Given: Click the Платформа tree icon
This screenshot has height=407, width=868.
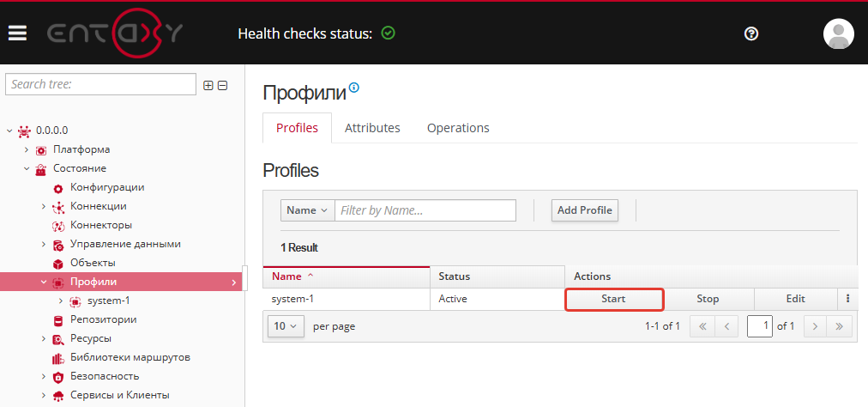Looking at the screenshot, I should [41, 150].
